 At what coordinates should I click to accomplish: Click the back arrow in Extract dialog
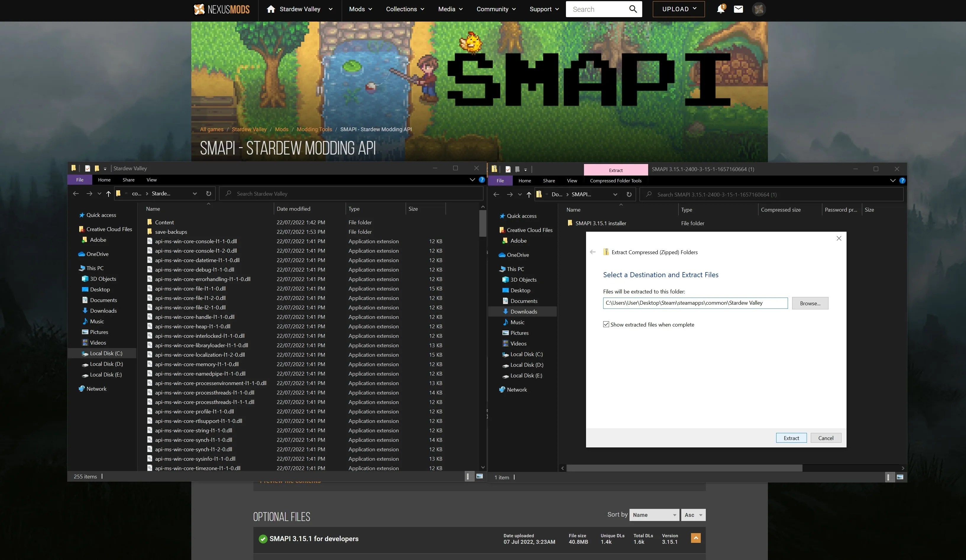[x=593, y=252]
